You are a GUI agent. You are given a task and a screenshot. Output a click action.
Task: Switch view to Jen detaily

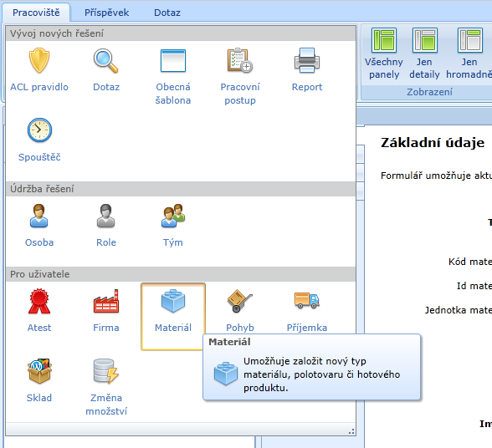click(x=424, y=53)
